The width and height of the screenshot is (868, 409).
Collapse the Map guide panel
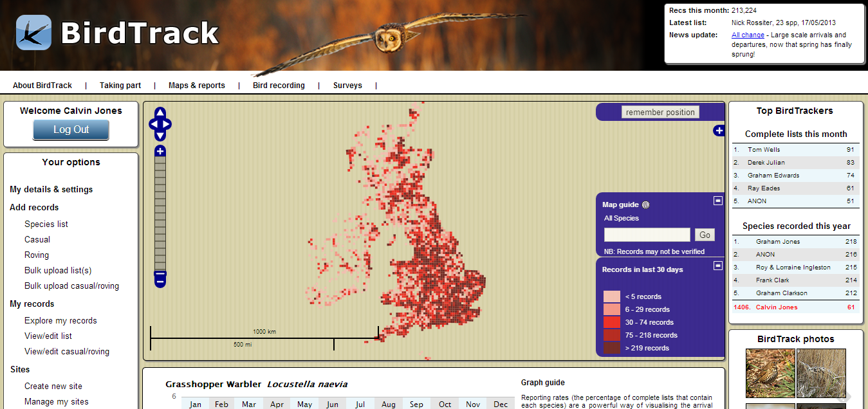coord(718,201)
